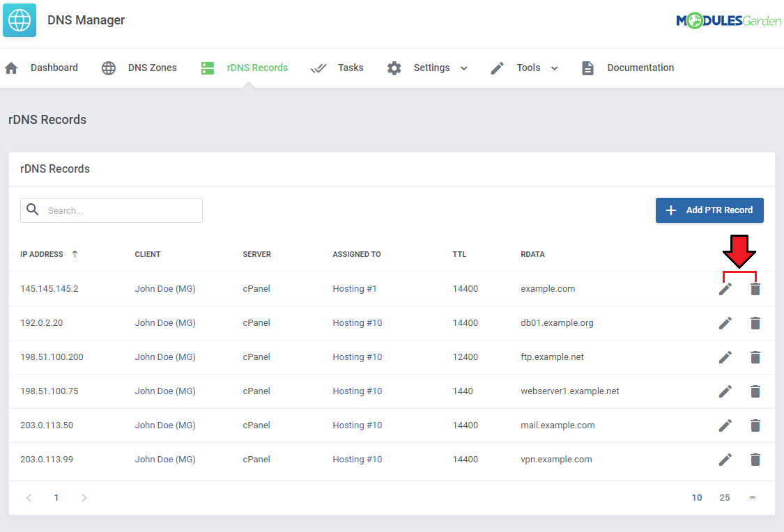The width and height of the screenshot is (784, 532).
Task: Click the Search input field
Action: click(x=112, y=210)
